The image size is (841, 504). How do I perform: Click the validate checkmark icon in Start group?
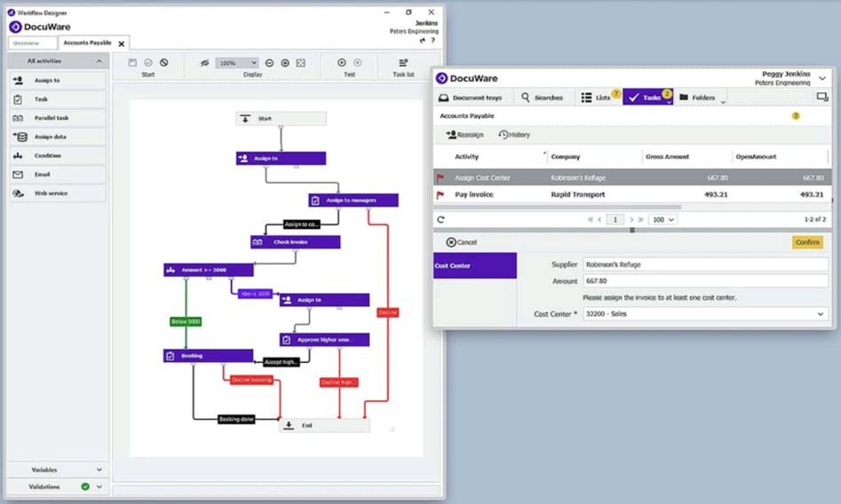coord(148,63)
